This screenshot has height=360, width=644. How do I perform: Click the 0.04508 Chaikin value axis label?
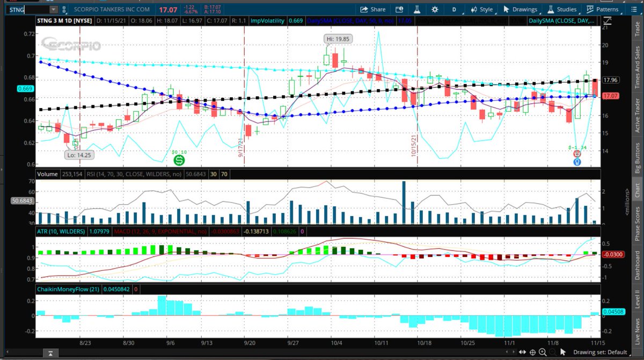(614, 311)
